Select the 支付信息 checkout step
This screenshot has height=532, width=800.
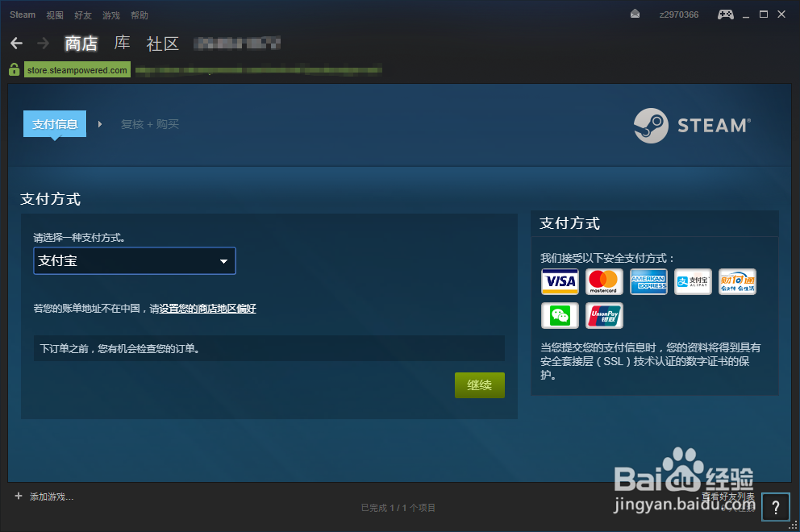click(55, 124)
